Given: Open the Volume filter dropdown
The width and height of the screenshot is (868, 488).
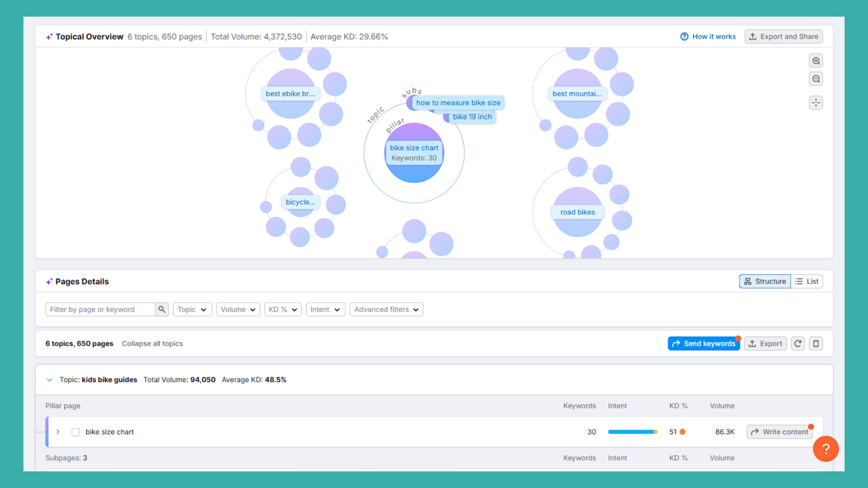Looking at the screenshot, I should point(238,309).
